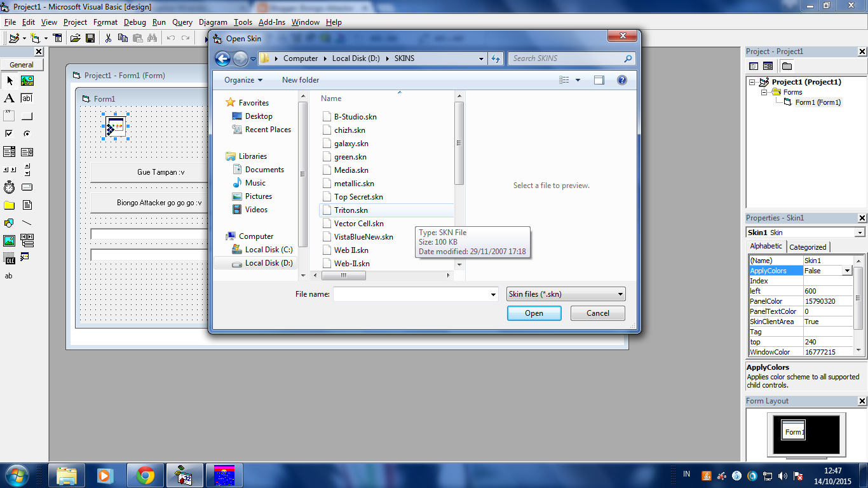
Task: Open the Menu Editor from the toolbar
Action: [58, 37]
